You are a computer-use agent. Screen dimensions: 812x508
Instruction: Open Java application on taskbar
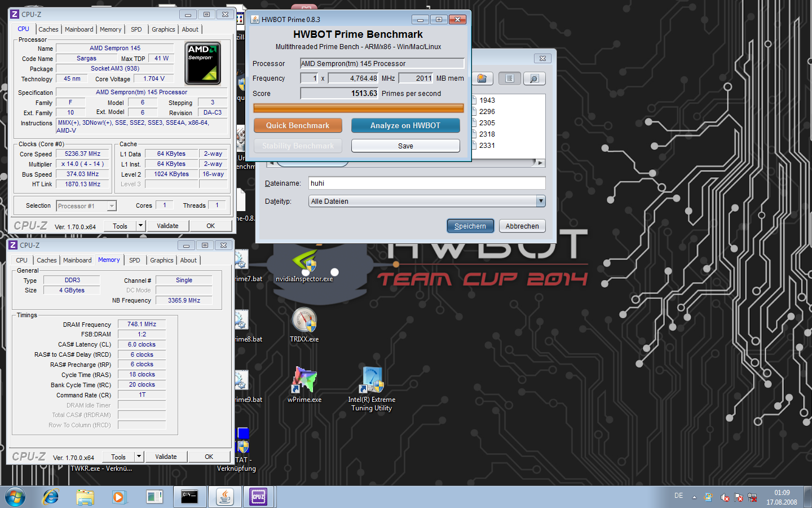pos(225,497)
